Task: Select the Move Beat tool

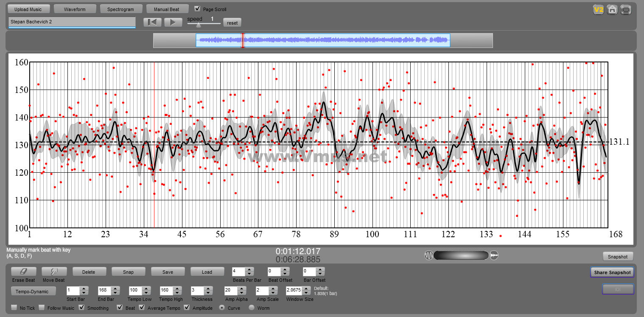Action: click(53, 272)
